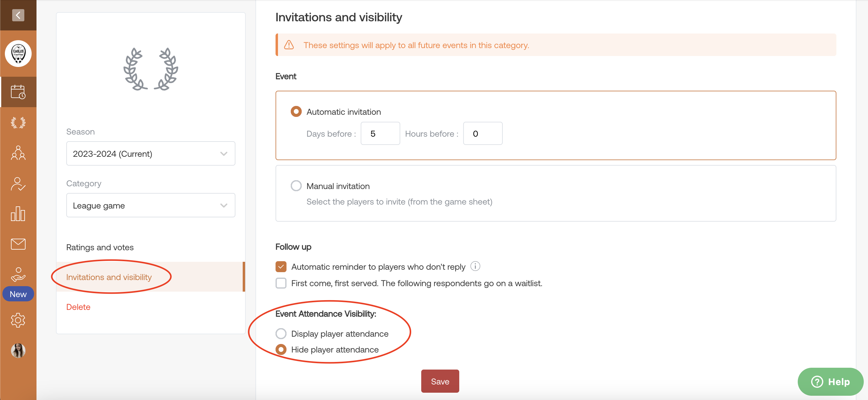Image resolution: width=868 pixels, height=400 pixels.
Task: Click the Save button
Action: [439, 381]
